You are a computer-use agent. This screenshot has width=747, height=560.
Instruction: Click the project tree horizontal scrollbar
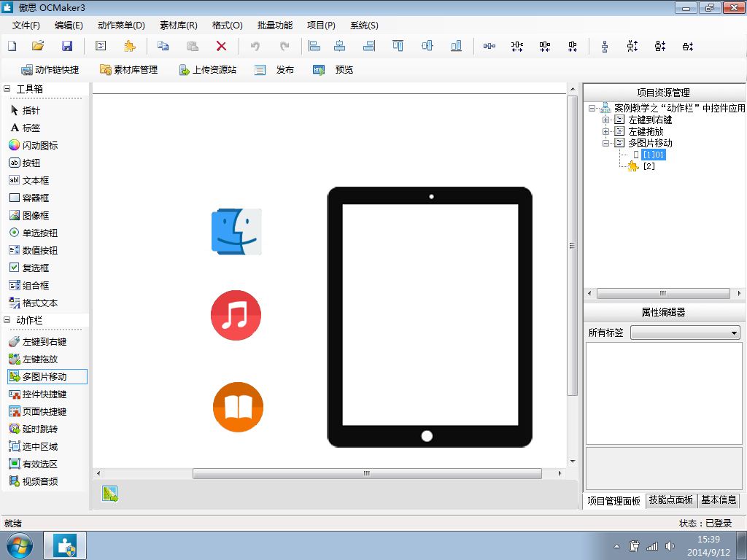(x=662, y=293)
